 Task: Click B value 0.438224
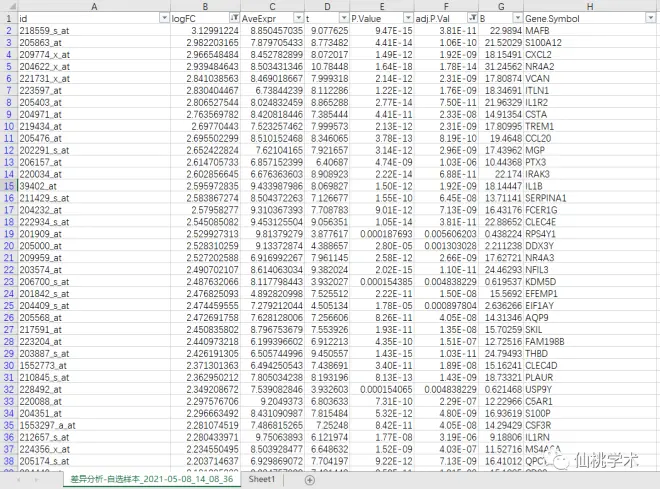tap(501, 234)
